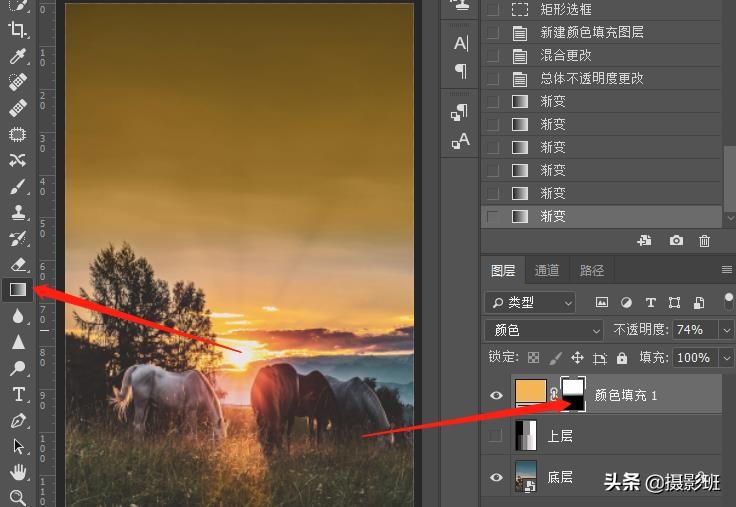Select the 矩形选框 history state
736x507 pixels.
[x=602, y=9]
